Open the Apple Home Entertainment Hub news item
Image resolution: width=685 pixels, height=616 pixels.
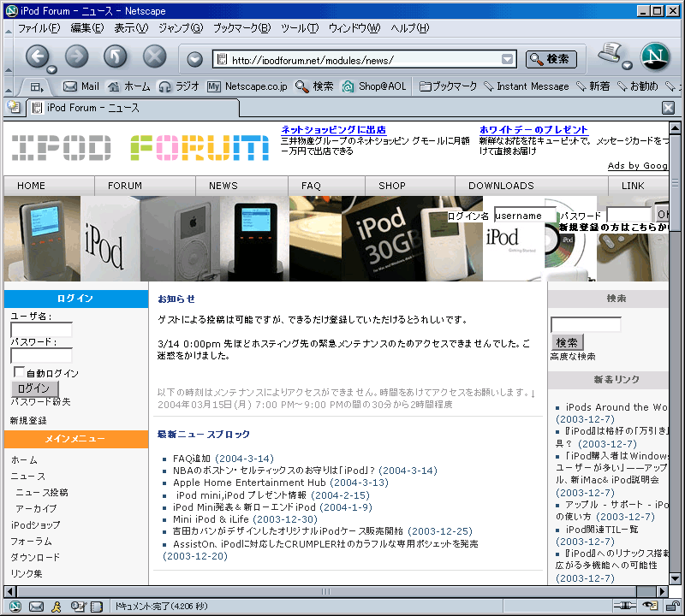coord(249,483)
